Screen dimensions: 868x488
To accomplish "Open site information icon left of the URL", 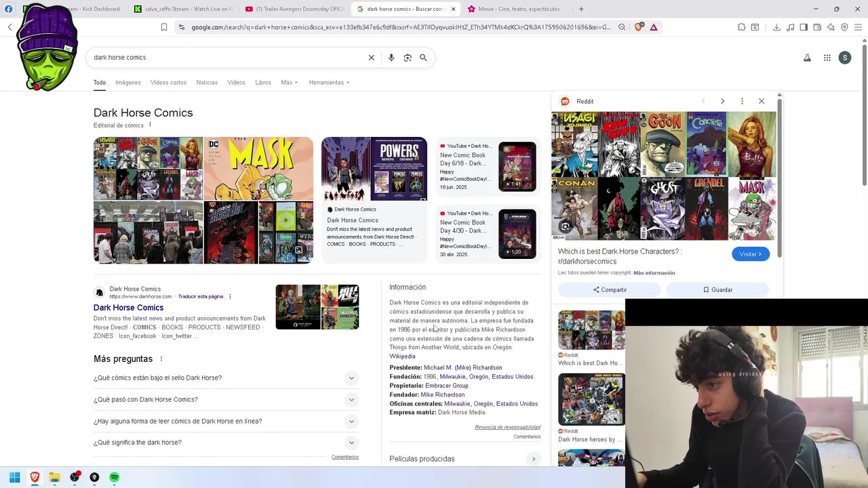I will pyautogui.click(x=181, y=27).
